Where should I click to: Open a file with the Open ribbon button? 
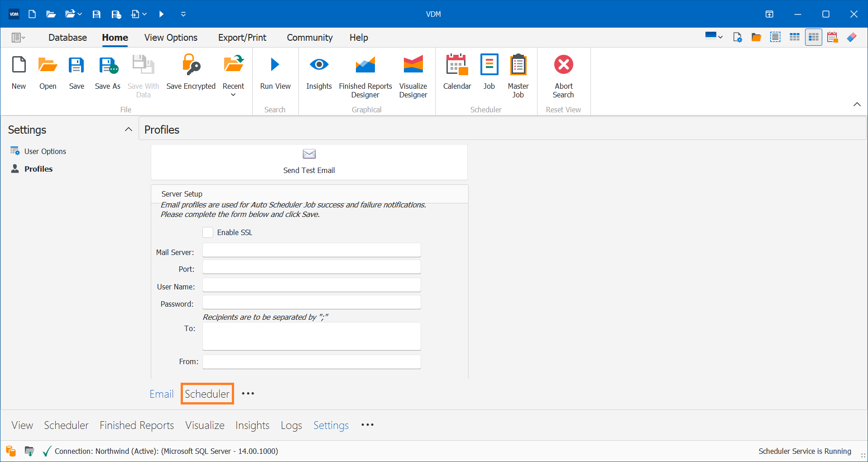click(48, 73)
